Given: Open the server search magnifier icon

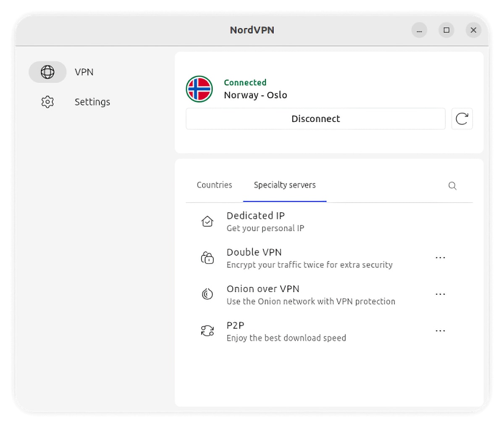Looking at the screenshot, I should 452,186.
